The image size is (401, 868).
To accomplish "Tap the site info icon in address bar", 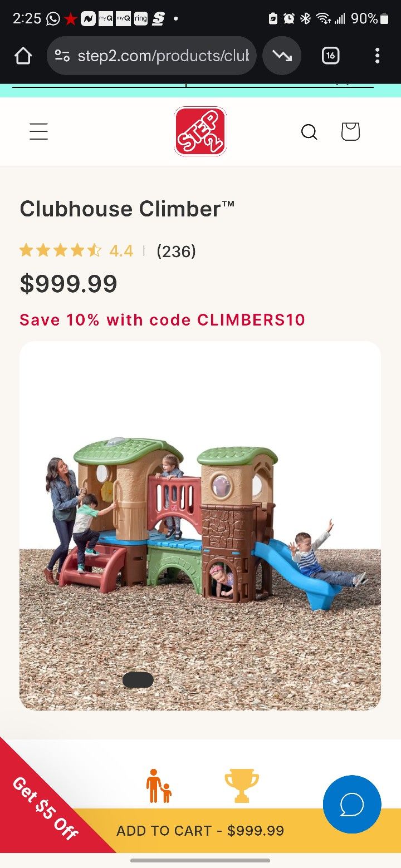I will pyautogui.click(x=62, y=56).
